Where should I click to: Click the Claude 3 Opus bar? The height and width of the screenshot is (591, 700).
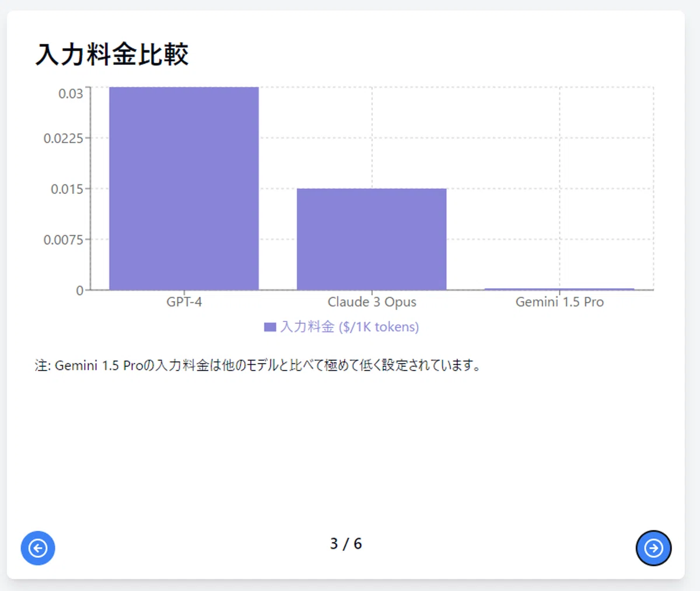pyautogui.click(x=372, y=239)
